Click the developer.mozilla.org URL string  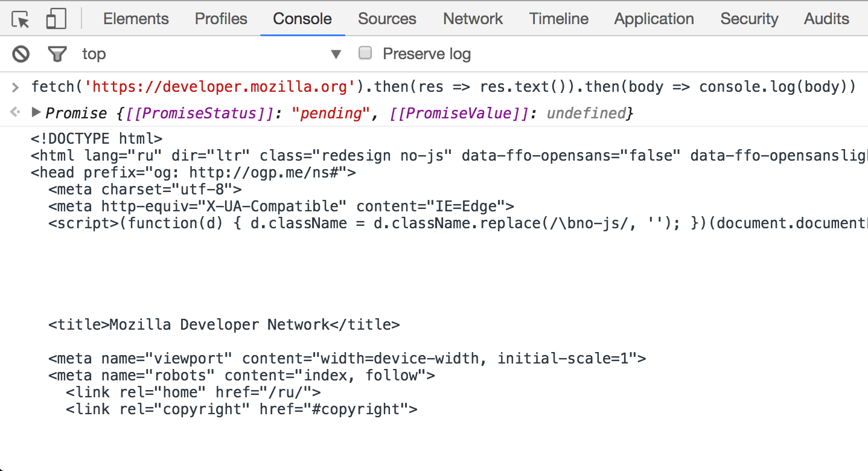[x=220, y=87]
